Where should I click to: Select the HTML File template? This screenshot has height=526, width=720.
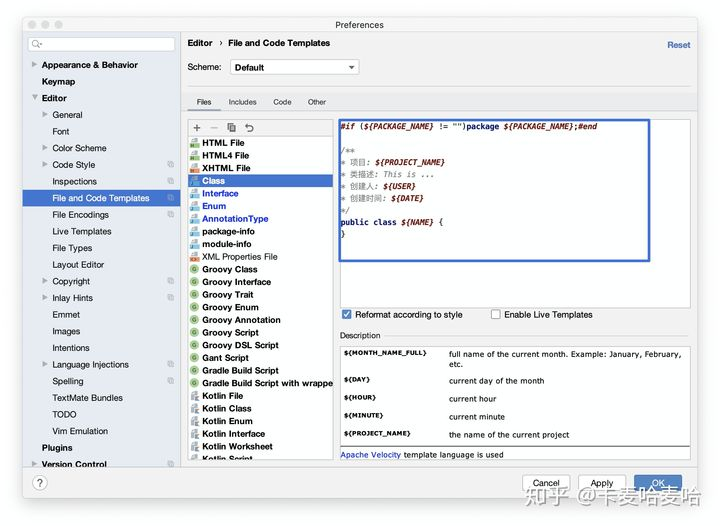[x=223, y=143]
